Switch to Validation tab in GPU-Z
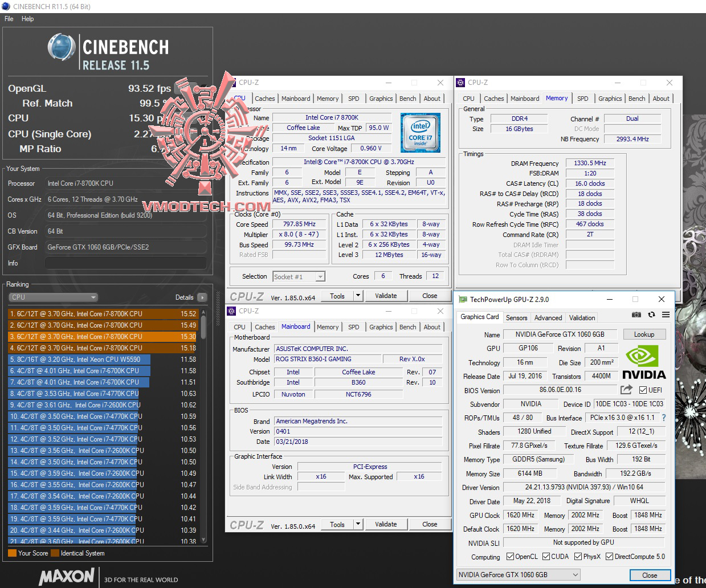The width and height of the screenshot is (706, 588). [x=582, y=318]
